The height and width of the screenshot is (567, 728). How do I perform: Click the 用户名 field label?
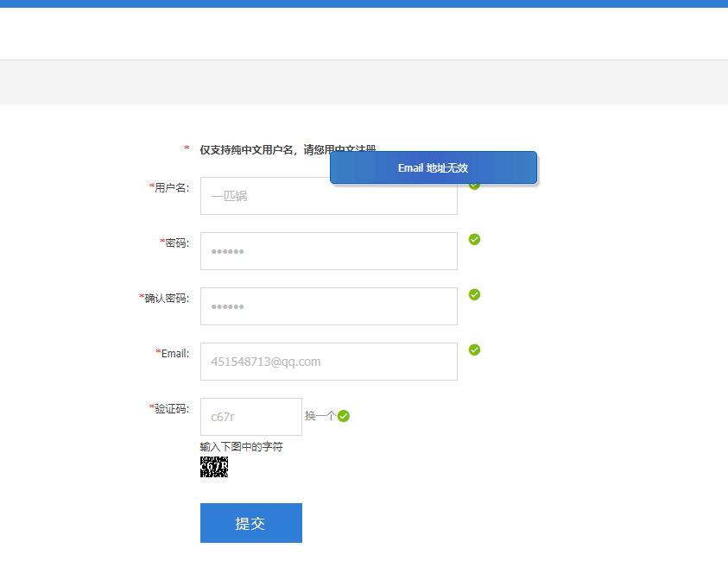tap(171, 187)
